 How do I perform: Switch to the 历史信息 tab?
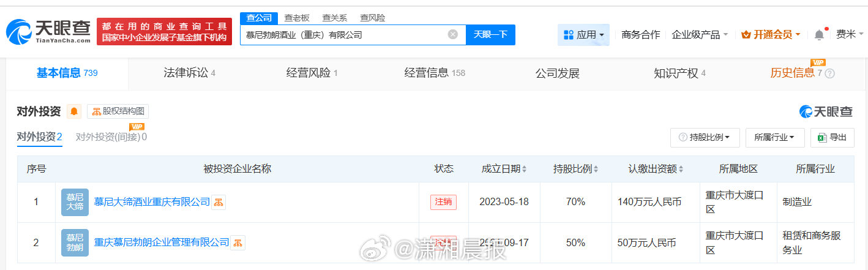tap(796, 73)
